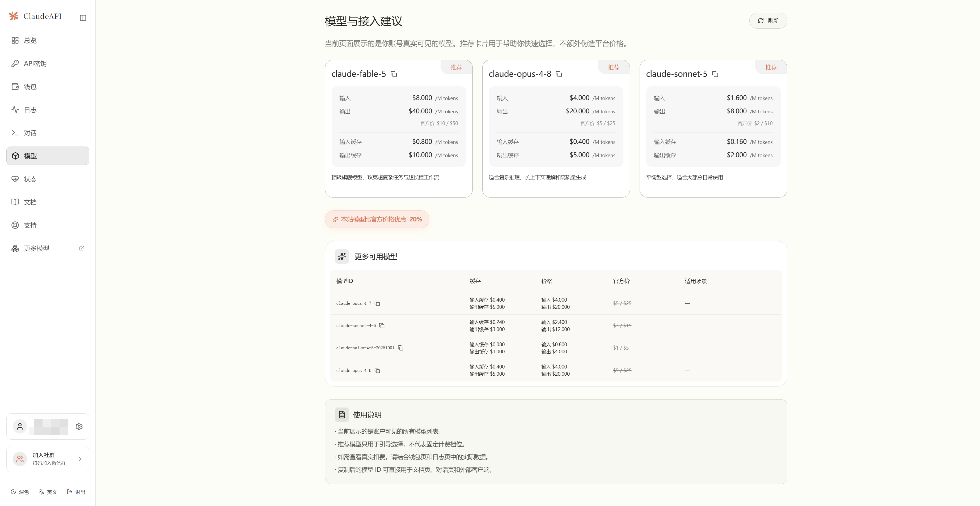Image resolution: width=980 pixels, height=506 pixels.
Task: Click 退出 to log out
Action: coord(76,492)
